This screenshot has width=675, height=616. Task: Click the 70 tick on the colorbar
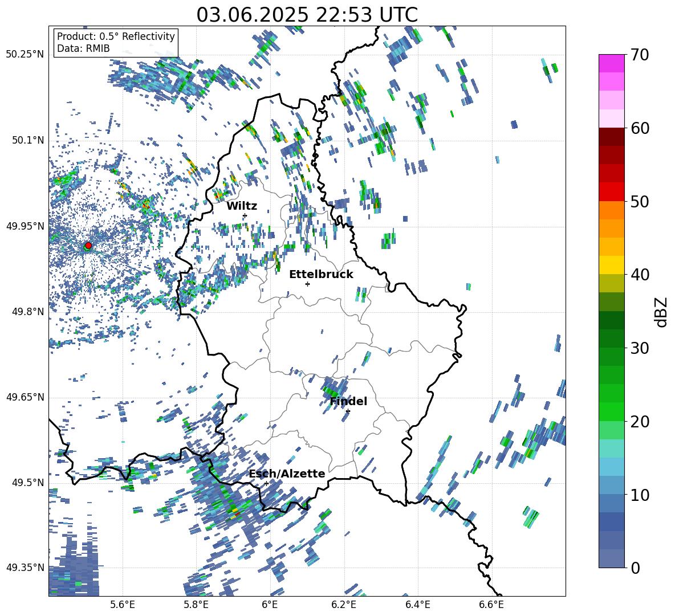coord(640,55)
